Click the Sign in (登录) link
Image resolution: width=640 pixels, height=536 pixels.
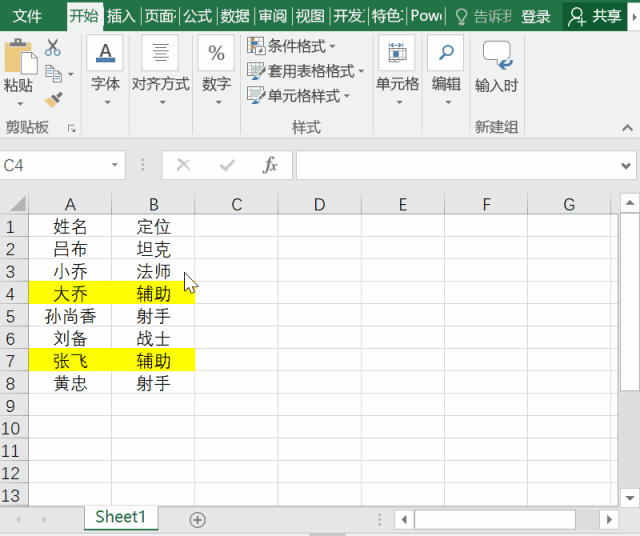[x=536, y=17]
